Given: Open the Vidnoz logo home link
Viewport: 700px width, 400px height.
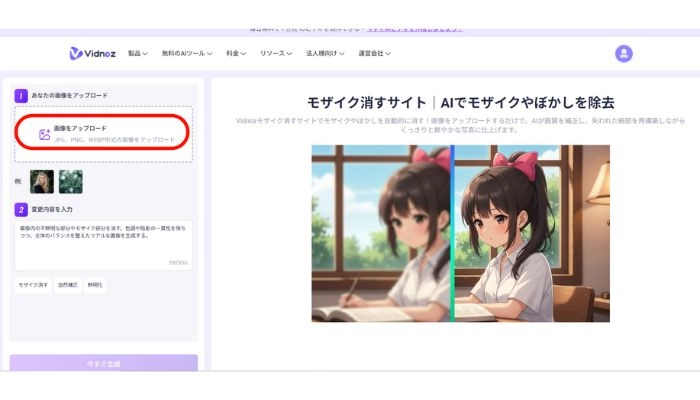Looking at the screenshot, I should 92,54.
